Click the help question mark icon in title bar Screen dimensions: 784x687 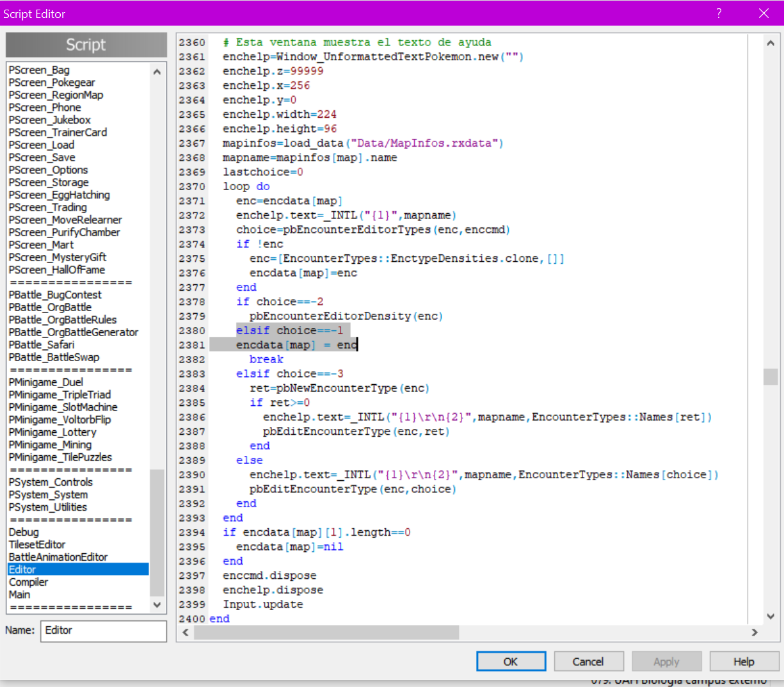(719, 13)
